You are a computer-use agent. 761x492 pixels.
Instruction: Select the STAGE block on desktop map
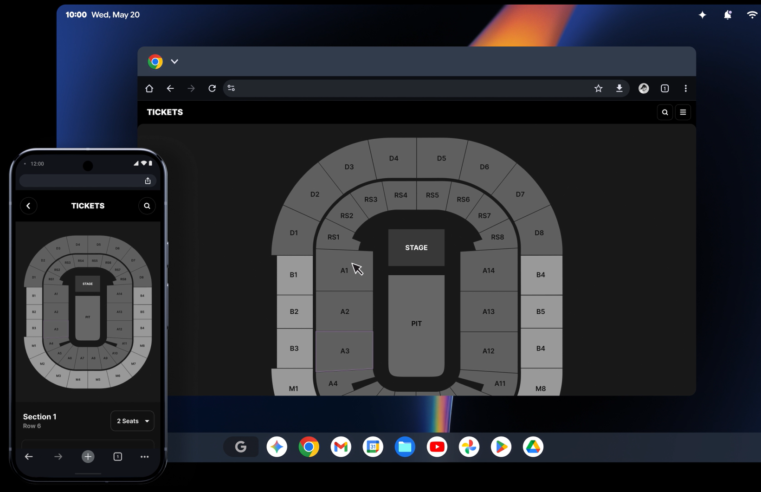pos(416,247)
